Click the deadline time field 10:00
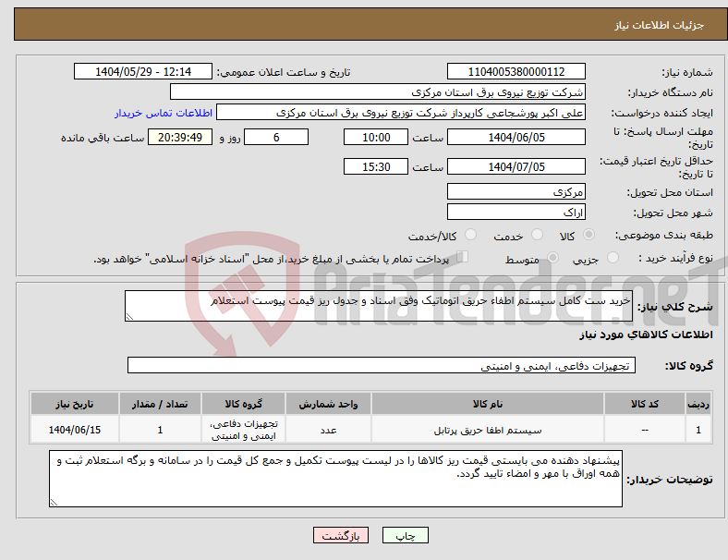The width and height of the screenshot is (728, 560). (x=376, y=137)
